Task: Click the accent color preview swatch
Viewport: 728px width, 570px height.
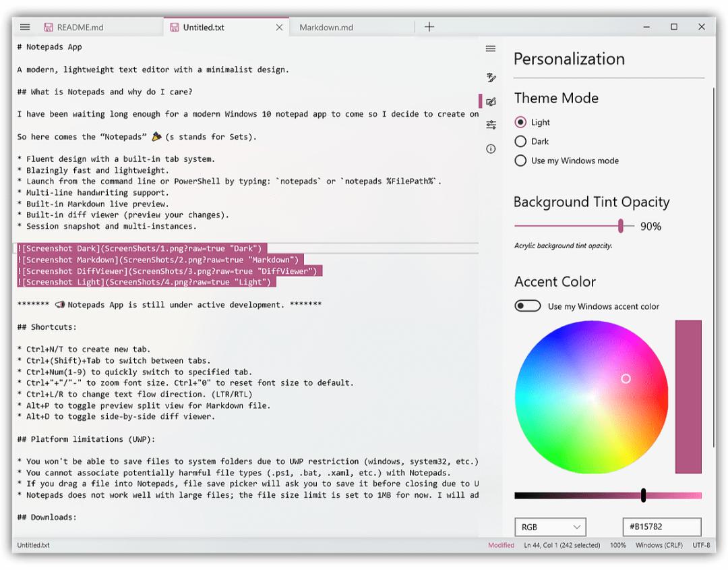Action: 688,397
